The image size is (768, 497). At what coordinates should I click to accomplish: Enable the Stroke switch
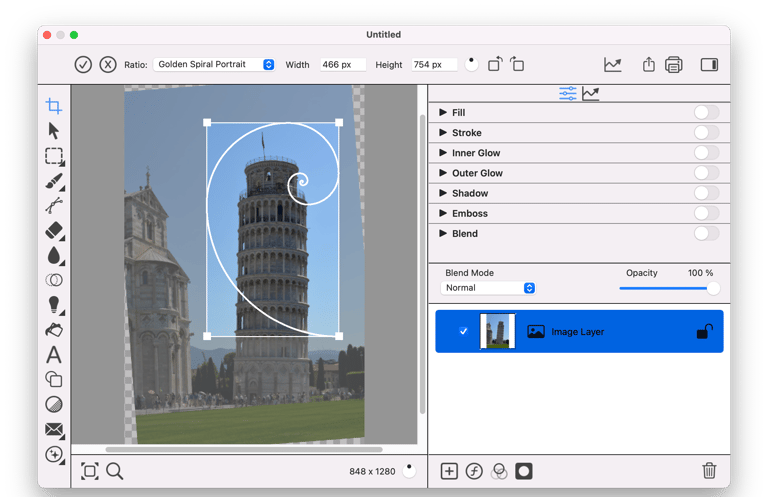point(706,132)
